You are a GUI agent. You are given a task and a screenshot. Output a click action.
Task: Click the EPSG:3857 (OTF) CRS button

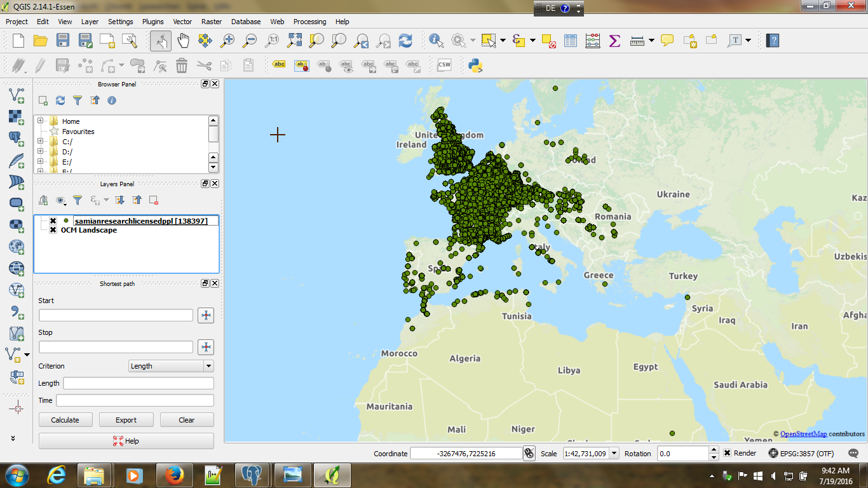coord(801,454)
